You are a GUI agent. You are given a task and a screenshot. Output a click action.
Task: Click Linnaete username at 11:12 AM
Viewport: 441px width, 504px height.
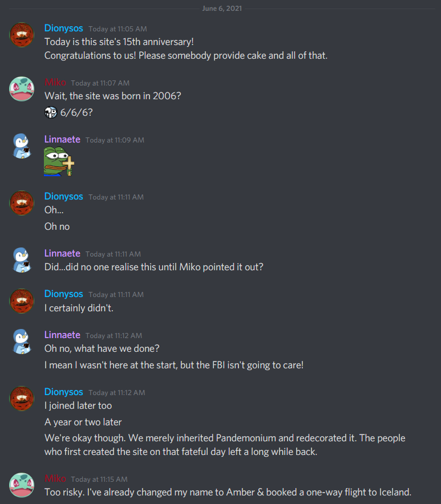pos(62,335)
